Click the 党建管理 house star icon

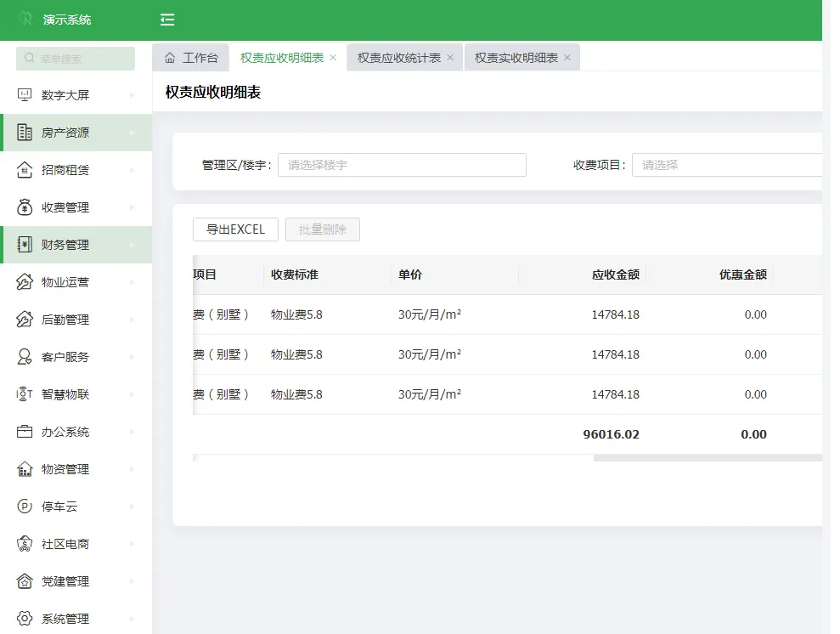click(25, 581)
